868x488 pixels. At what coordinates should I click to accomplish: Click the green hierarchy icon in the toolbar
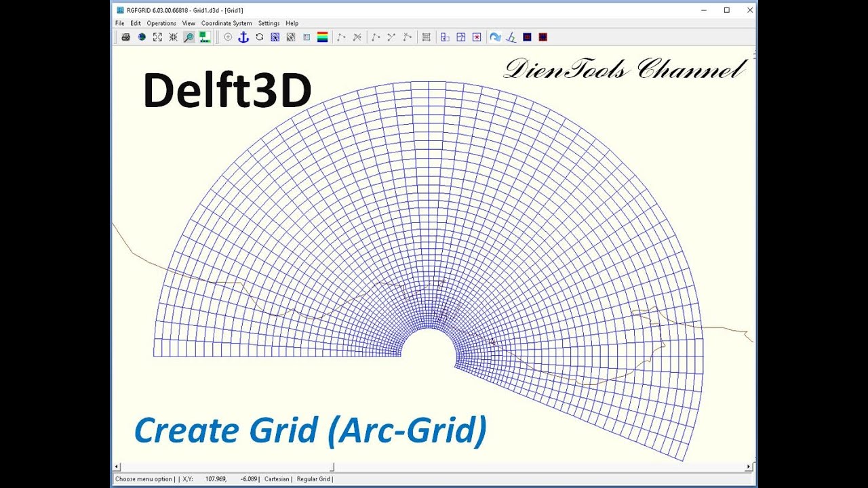pos(204,37)
